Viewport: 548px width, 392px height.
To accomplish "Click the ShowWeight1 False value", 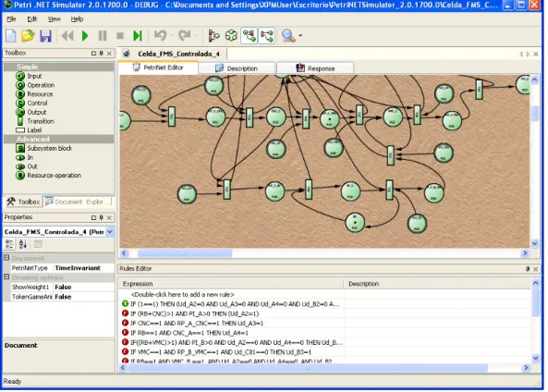I will 83,288.
